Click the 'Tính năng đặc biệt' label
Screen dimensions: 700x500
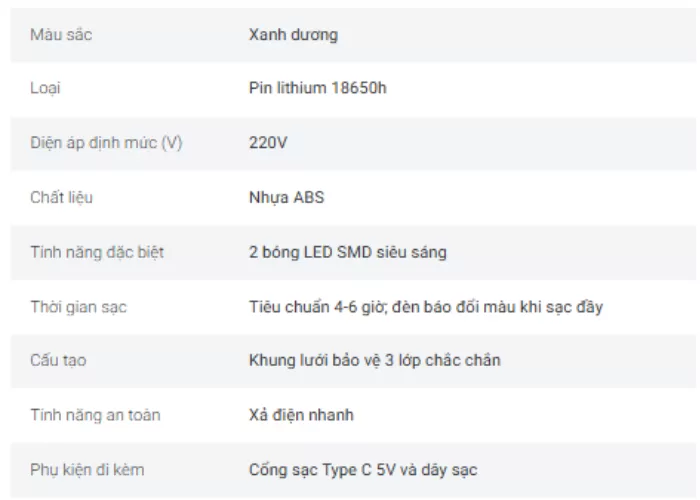pyautogui.click(x=96, y=252)
